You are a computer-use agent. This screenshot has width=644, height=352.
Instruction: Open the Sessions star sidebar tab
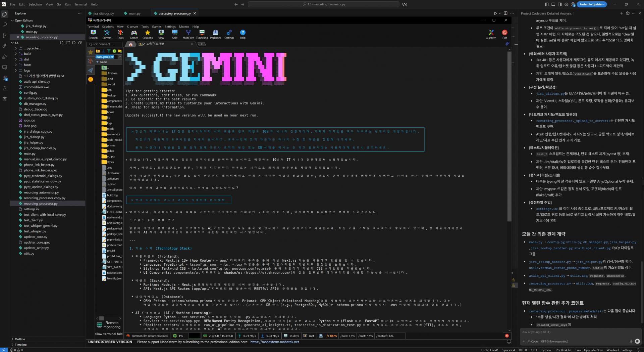tap(91, 52)
